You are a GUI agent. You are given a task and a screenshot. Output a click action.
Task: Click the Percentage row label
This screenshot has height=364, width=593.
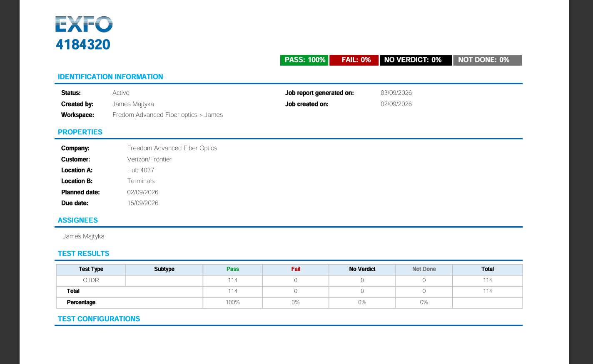click(81, 302)
